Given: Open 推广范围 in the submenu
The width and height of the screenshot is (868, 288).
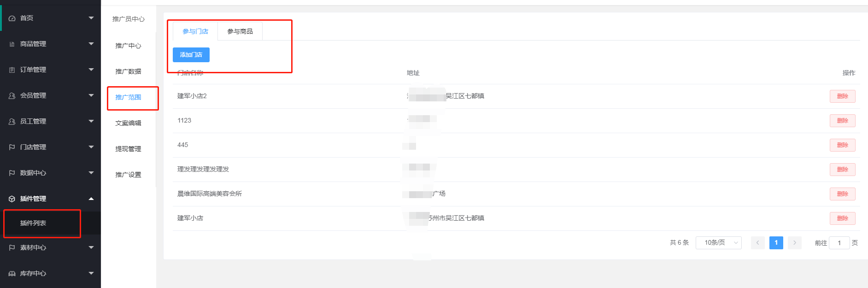Looking at the screenshot, I should tap(128, 98).
